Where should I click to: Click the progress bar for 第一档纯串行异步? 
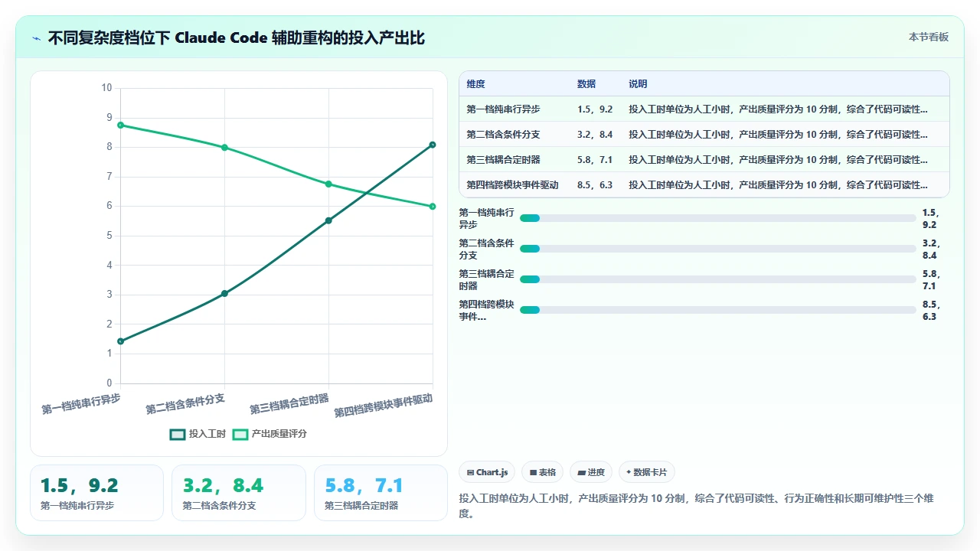click(x=718, y=218)
